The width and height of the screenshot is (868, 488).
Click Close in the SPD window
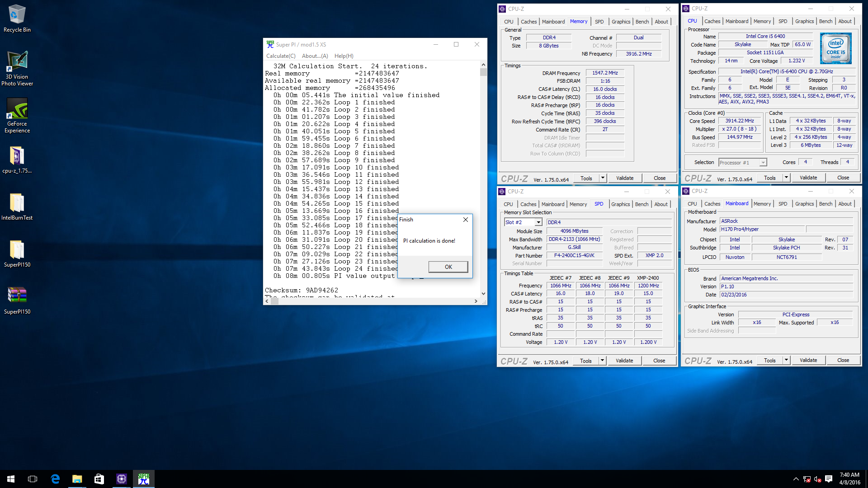(x=659, y=361)
